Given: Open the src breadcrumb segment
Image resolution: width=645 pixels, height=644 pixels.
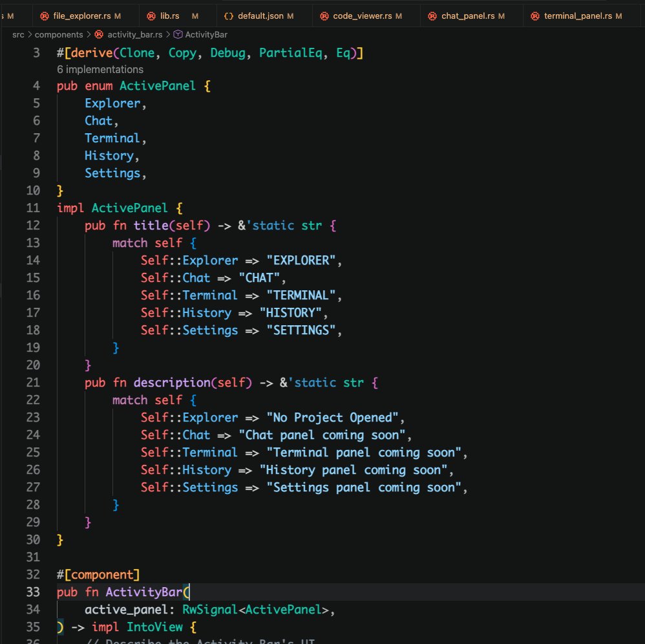Looking at the screenshot, I should pyautogui.click(x=18, y=34).
